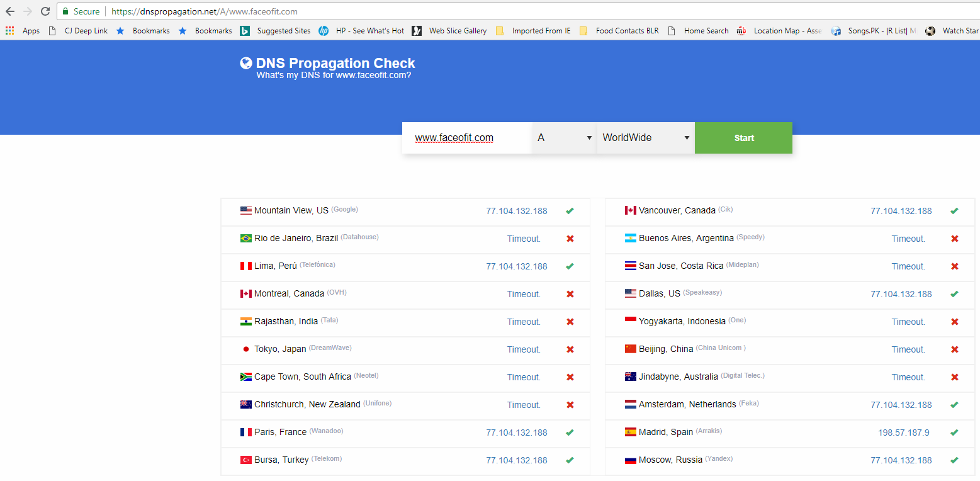Screen dimensions: 980x481
Task: Click the red X for Jindabyne, Australia
Action: coord(955,377)
